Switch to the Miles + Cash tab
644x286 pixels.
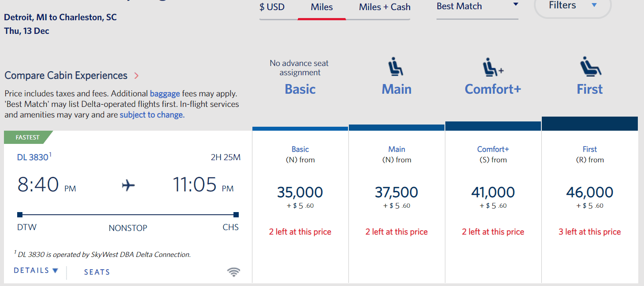(384, 7)
